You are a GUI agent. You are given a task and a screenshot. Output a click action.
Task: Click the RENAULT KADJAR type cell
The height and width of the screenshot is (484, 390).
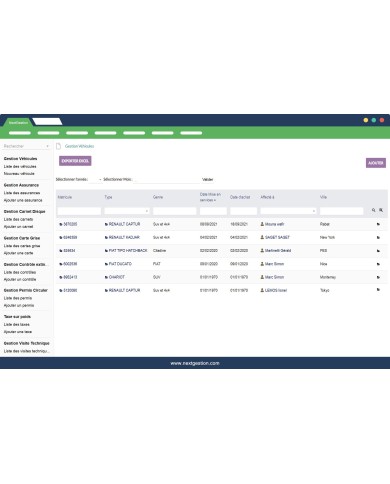(x=124, y=237)
